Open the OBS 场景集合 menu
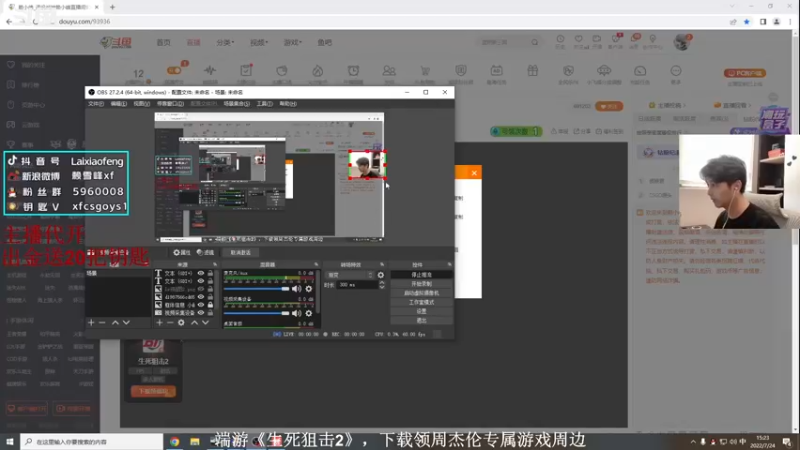 236,104
